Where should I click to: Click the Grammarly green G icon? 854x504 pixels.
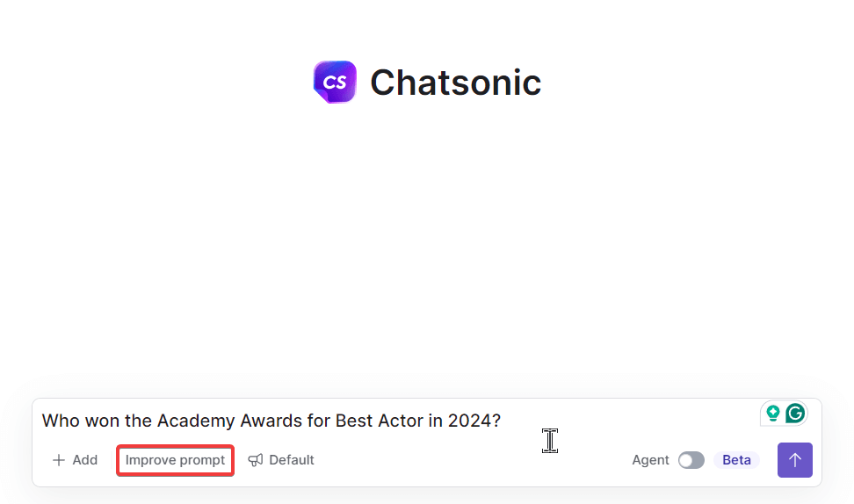pyautogui.click(x=795, y=413)
